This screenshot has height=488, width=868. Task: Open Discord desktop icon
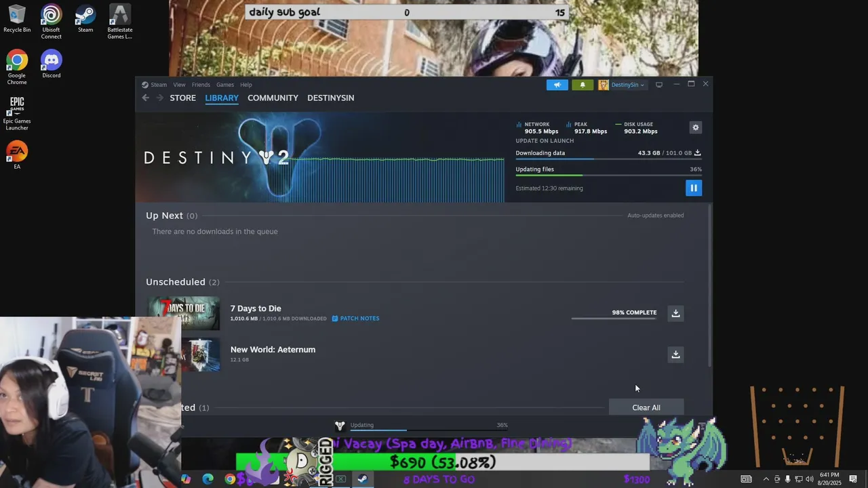tap(51, 64)
